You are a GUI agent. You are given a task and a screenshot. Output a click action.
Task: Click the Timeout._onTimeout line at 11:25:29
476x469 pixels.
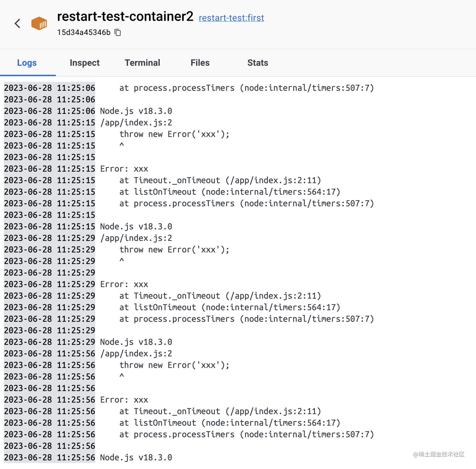pos(220,296)
